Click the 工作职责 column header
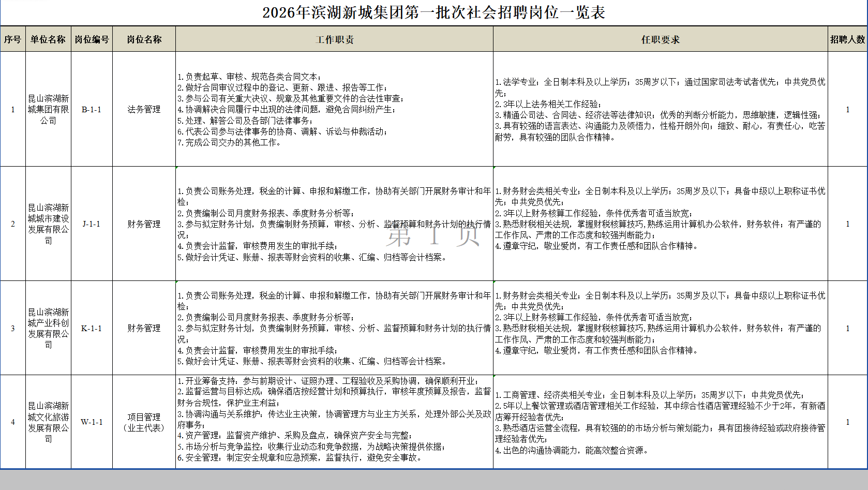 pyautogui.click(x=334, y=39)
